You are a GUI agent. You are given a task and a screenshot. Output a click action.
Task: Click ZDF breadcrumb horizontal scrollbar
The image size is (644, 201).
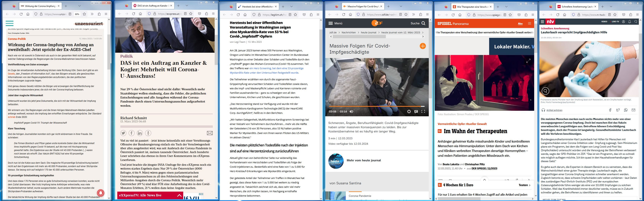click(359, 36)
